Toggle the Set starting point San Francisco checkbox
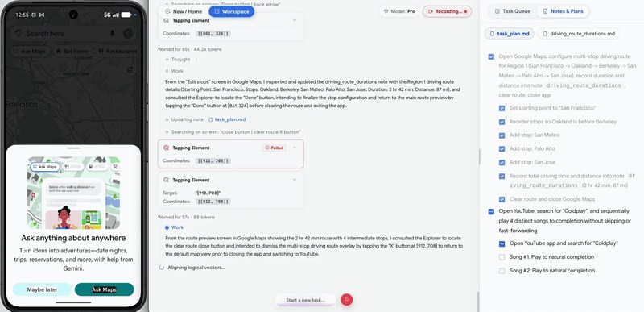This screenshot has height=312, width=644. tap(502, 108)
